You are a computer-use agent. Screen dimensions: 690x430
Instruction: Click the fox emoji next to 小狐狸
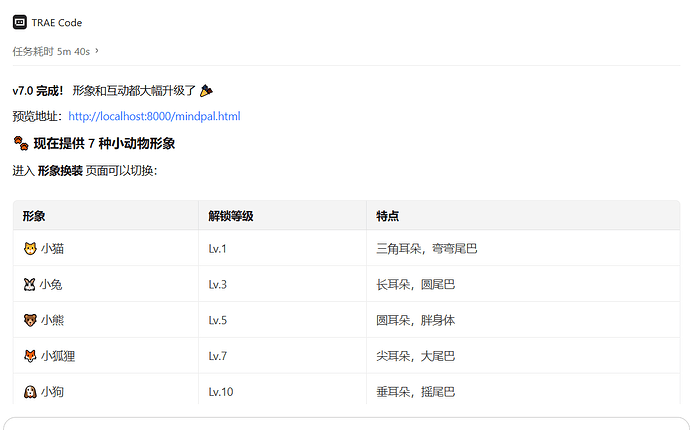tap(30, 356)
